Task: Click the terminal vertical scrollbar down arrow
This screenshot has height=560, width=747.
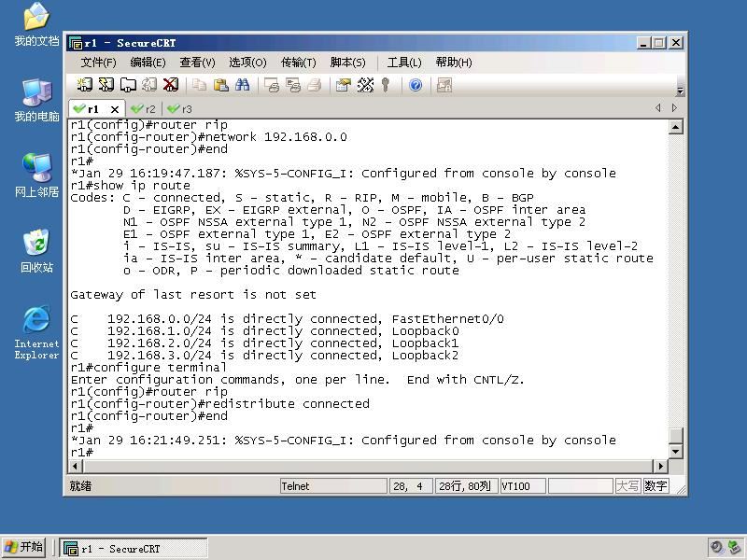Action: (x=675, y=452)
